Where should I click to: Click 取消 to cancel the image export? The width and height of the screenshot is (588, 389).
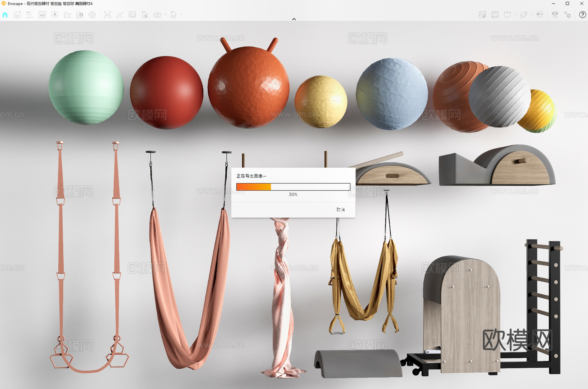point(341,210)
